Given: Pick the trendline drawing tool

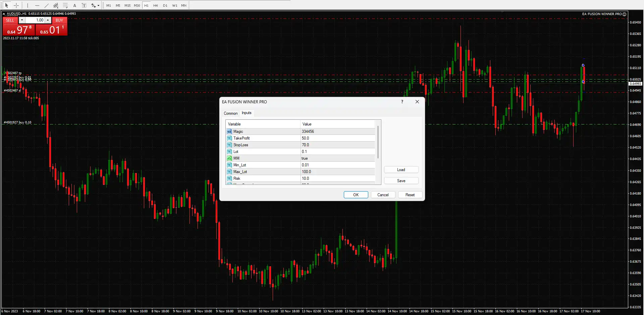Looking at the screenshot, I should tap(46, 5).
